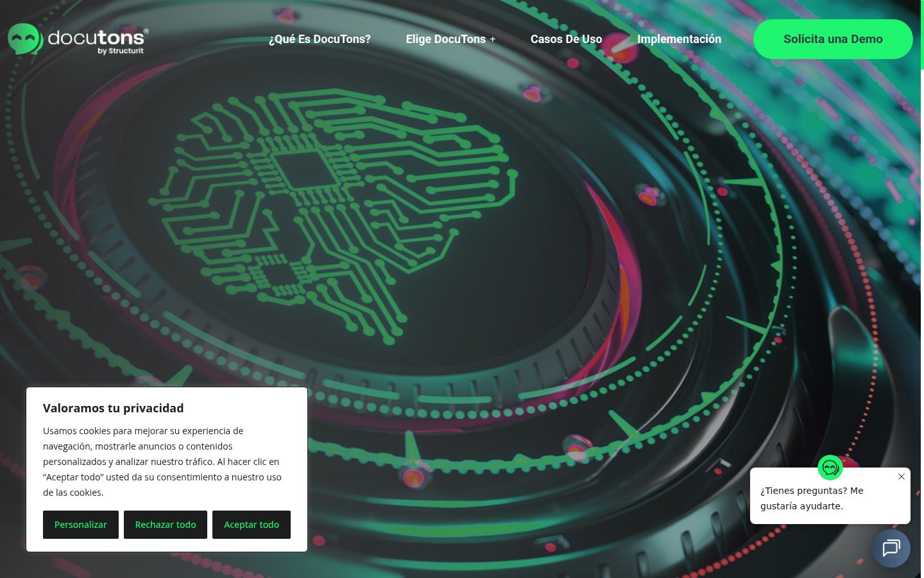Navigate to Implementación
Screen dimensions: 924x578
679,39
